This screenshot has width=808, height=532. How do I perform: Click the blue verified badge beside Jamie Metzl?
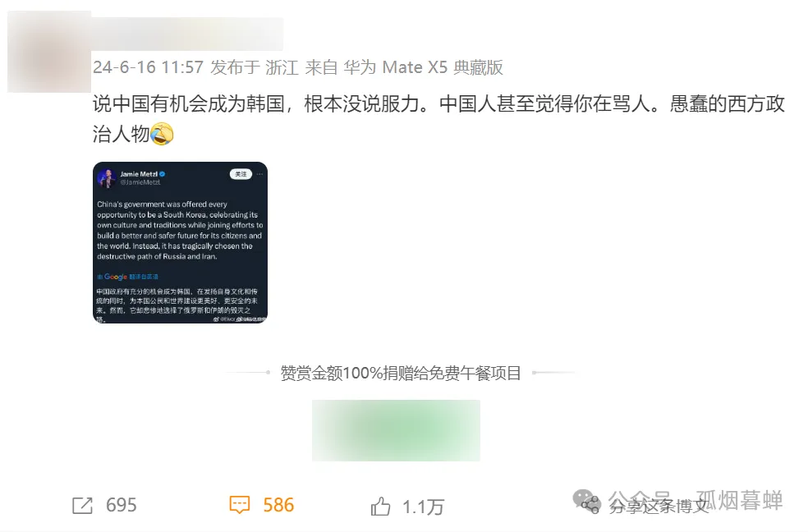coord(163,174)
